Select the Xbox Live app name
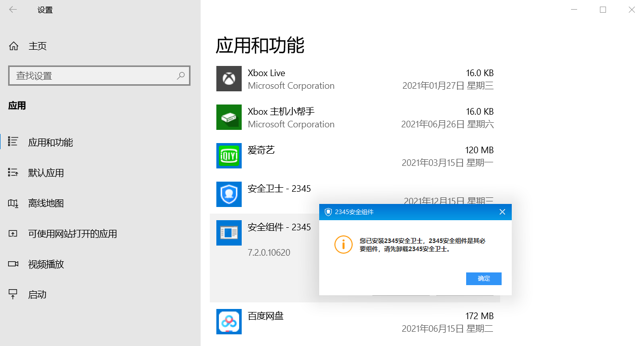Viewport: 644px width, 346px height. [267, 73]
